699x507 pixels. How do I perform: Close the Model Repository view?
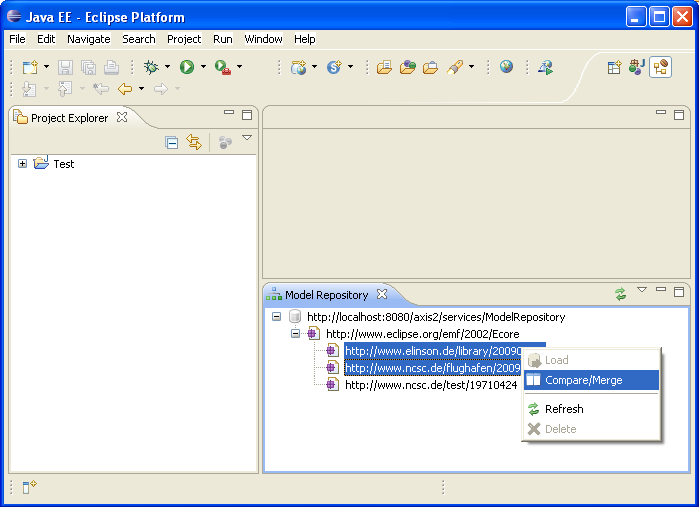coord(382,294)
